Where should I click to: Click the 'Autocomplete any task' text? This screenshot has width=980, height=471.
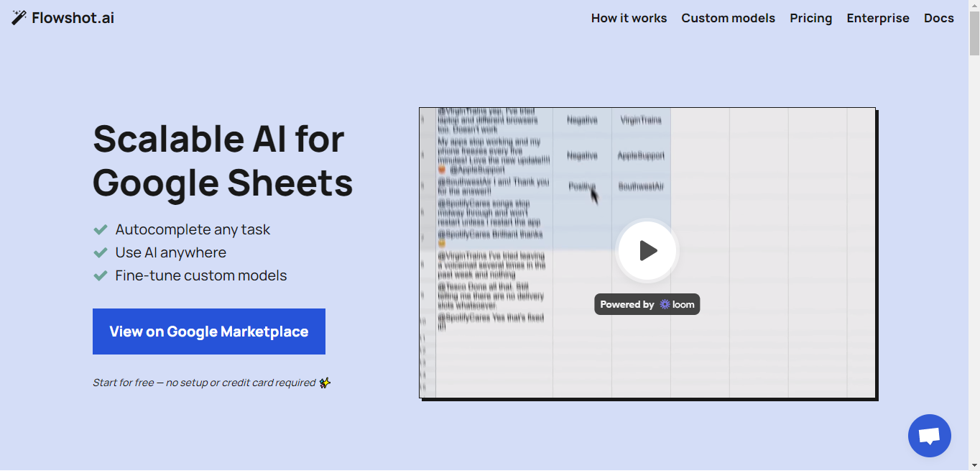tap(193, 230)
